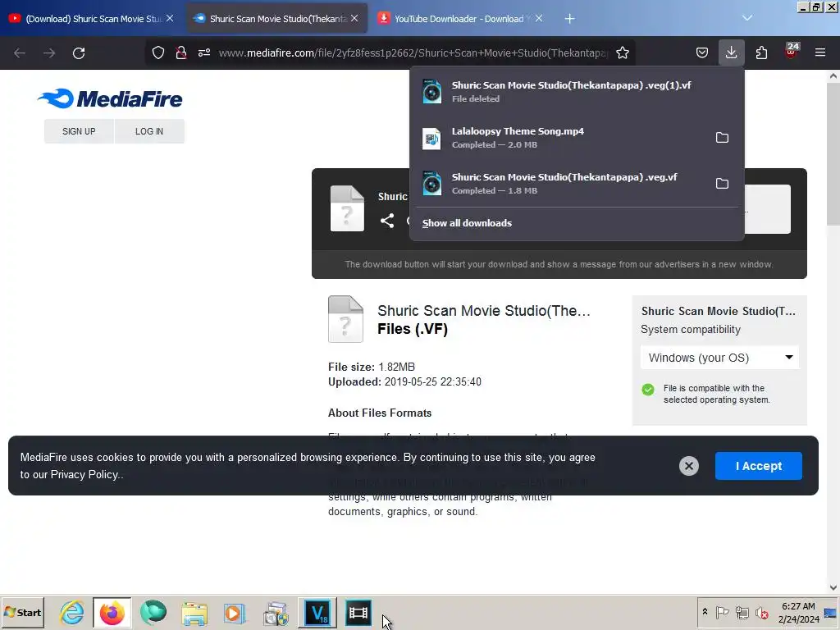Open Vegas Pro 18 taskbar icon
This screenshot has height=630, width=840.
coord(317,612)
